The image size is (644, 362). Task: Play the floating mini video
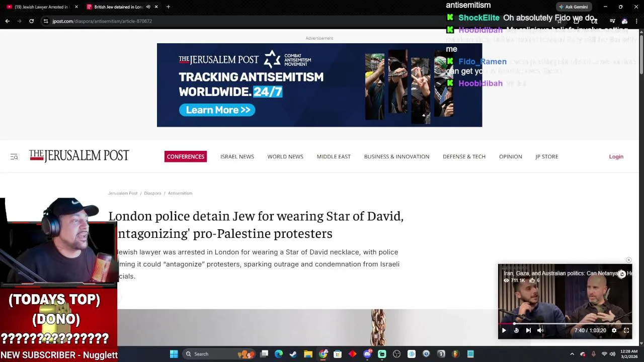[504, 330]
